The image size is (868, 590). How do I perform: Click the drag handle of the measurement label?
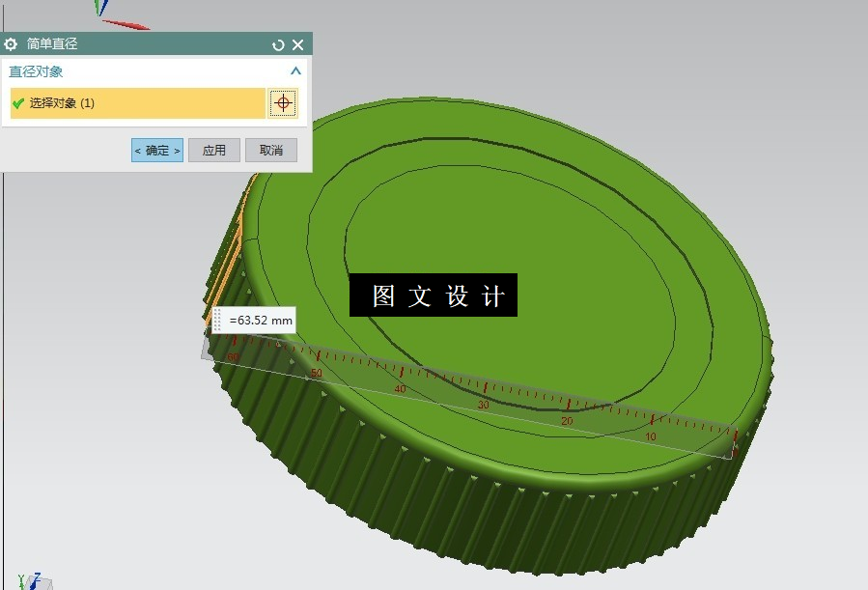pyautogui.click(x=217, y=320)
